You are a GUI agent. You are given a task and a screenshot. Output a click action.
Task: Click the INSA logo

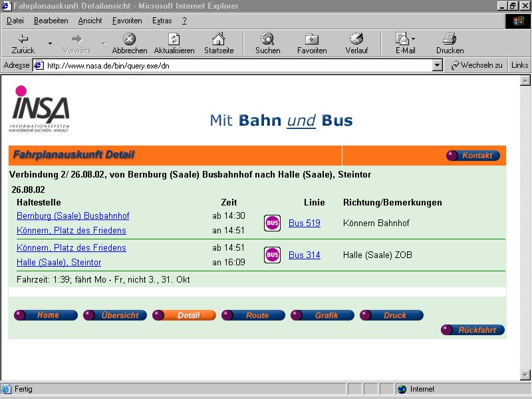tap(39, 108)
